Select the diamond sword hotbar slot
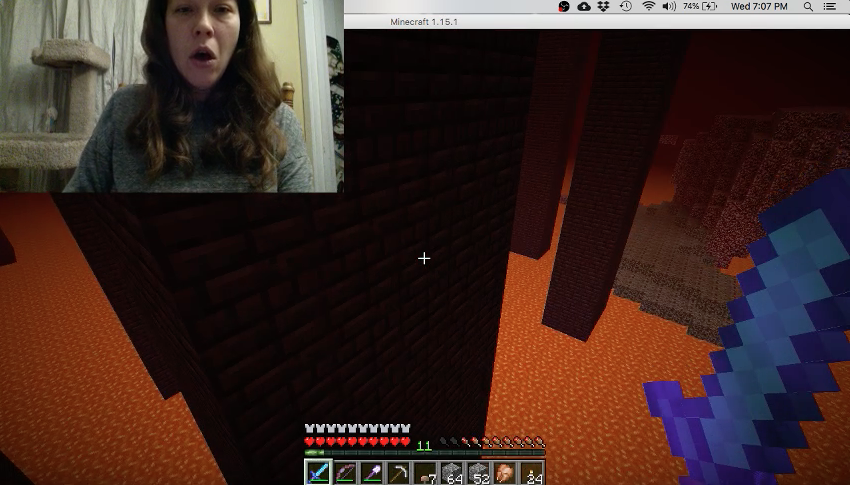Viewport: 850px width, 485px height. click(318, 473)
